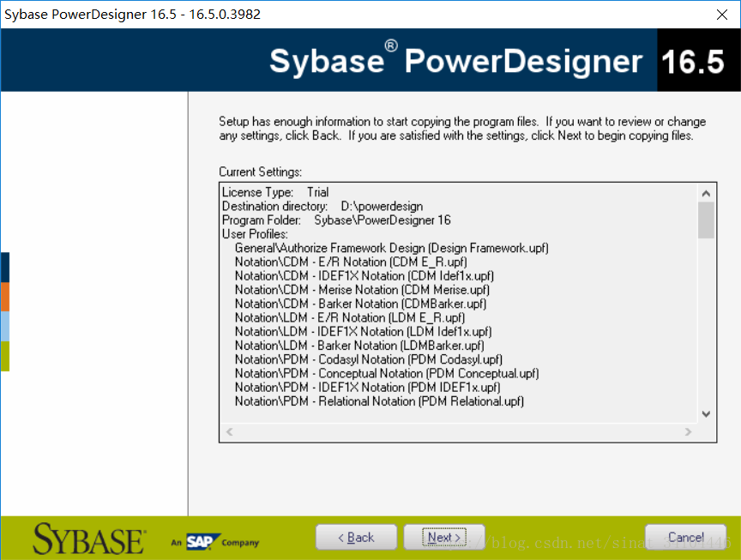
Task: Select the Notation\LDM - Barker Notation line
Action: tap(359, 346)
